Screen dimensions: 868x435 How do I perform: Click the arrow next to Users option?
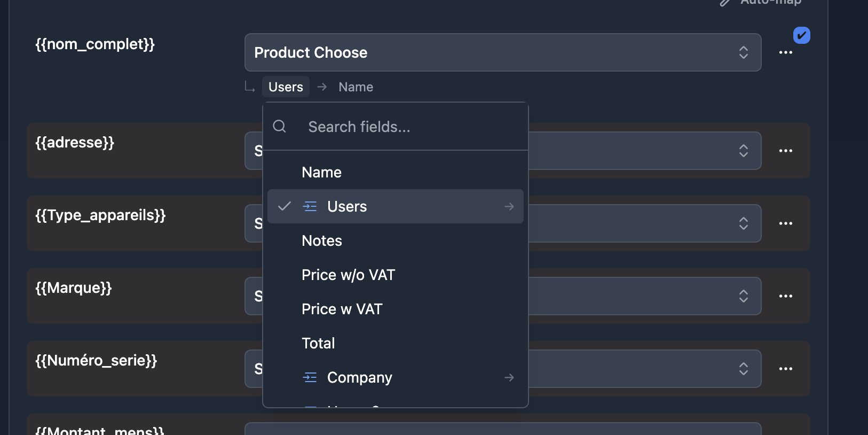point(509,206)
